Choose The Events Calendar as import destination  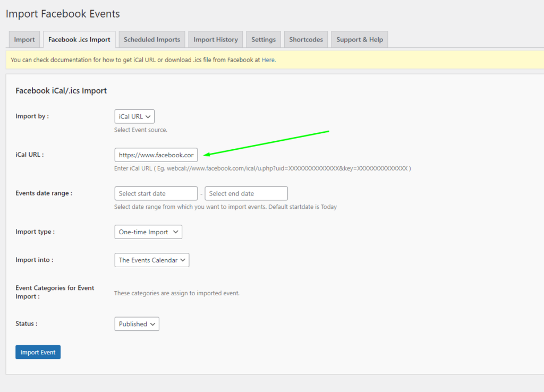151,260
